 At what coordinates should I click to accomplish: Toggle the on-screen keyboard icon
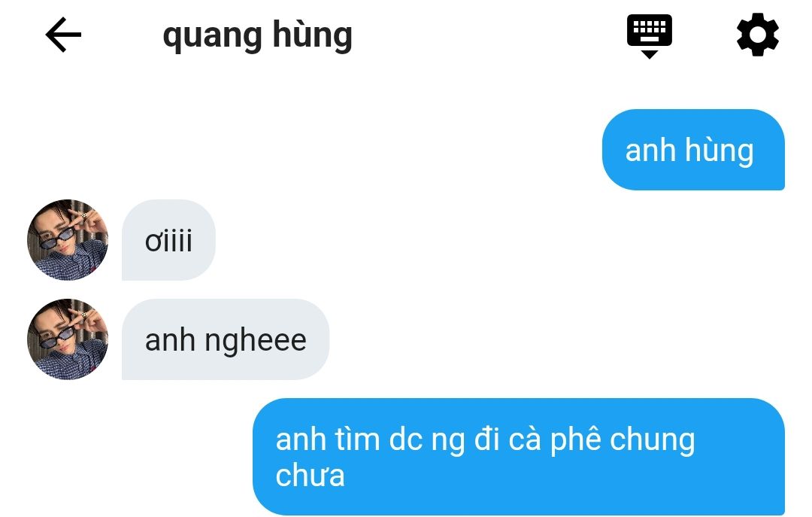pyautogui.click(x=650, y=36)
